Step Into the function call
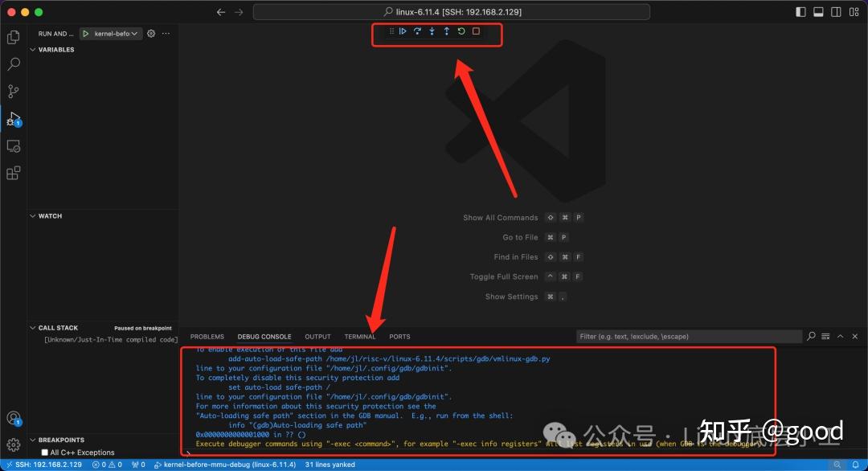The height and width of the screenshot is (471, 868). point(432,31)
